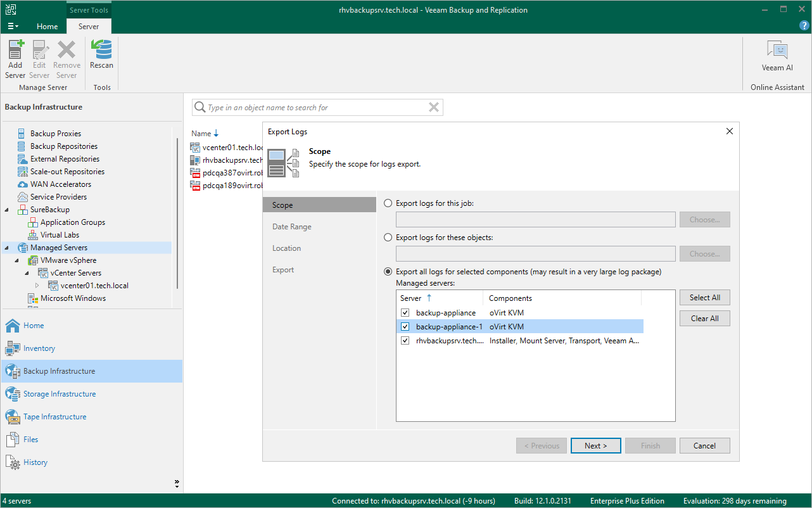This screenshot has width=812, height=508.
Task: Click Cancel in the Export Logs dialog
Action: pos(705,446)
